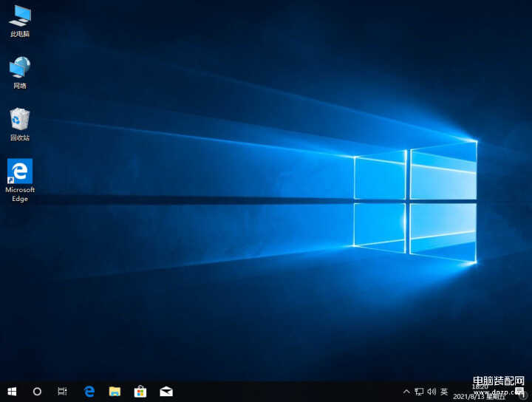Launch Microsoft Edge from the taskbar
The height and width of the screenshot is (402, 532).
pyautogui.click(x=89, y=392)
